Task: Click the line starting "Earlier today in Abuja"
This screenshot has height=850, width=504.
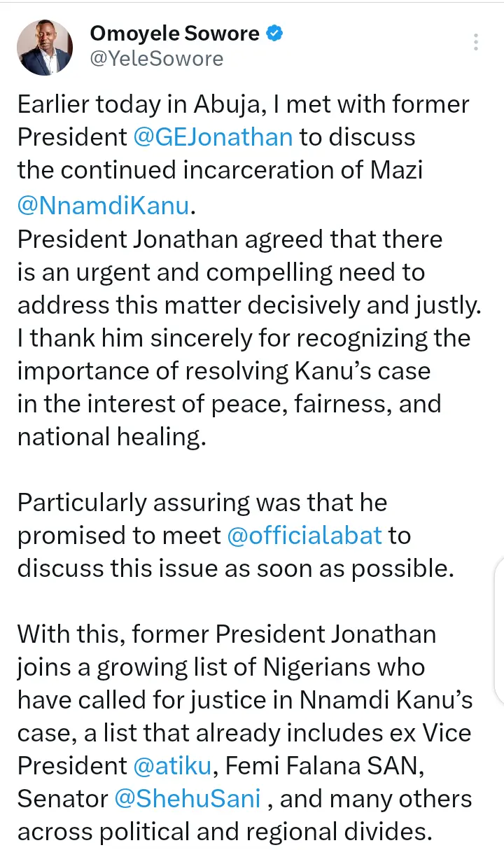Action: coord(243,104)
